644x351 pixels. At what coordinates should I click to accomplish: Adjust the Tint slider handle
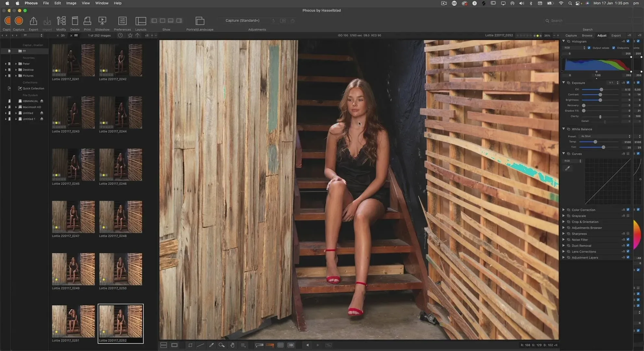tap(603, 147)
